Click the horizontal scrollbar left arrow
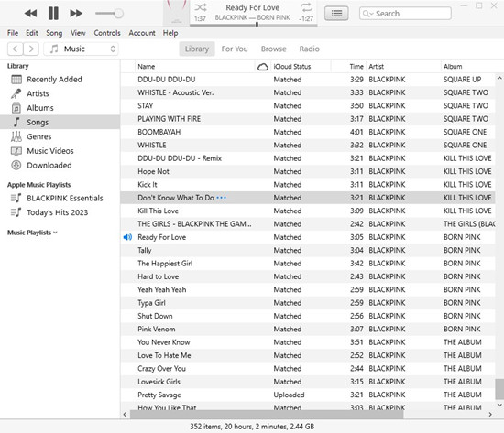 125,415
